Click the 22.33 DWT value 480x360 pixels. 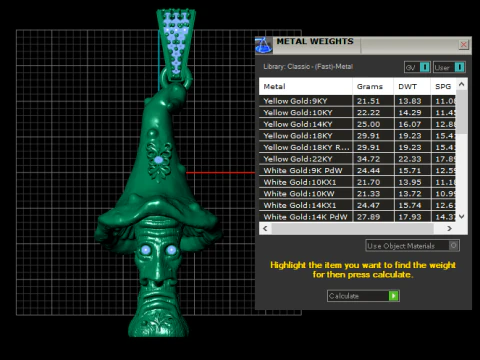pos(410,159)
